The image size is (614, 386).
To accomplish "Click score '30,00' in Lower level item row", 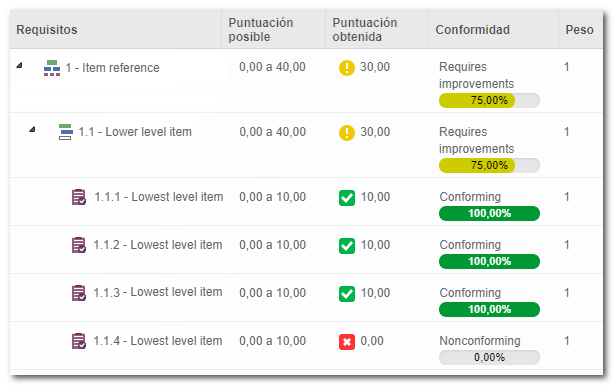I will point(375,132).
